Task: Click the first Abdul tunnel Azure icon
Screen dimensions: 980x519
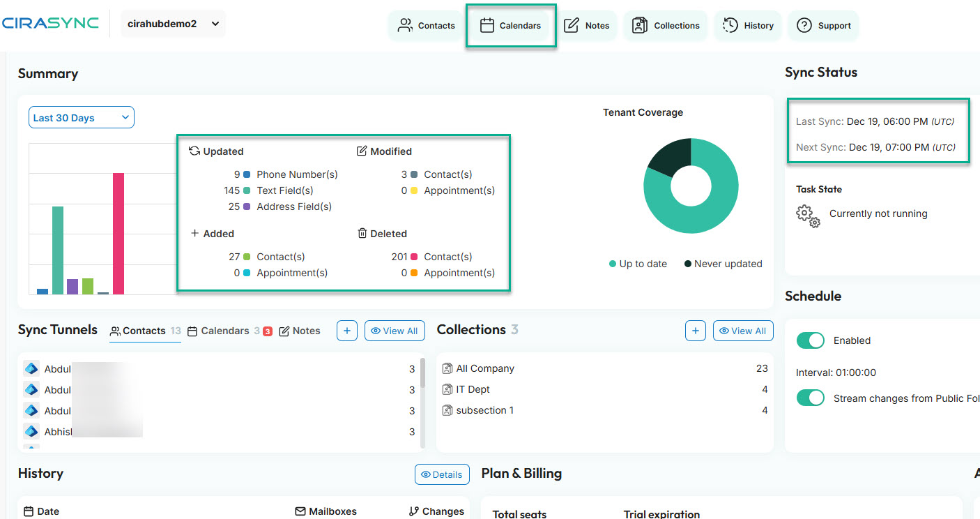Action: [31, 368]
